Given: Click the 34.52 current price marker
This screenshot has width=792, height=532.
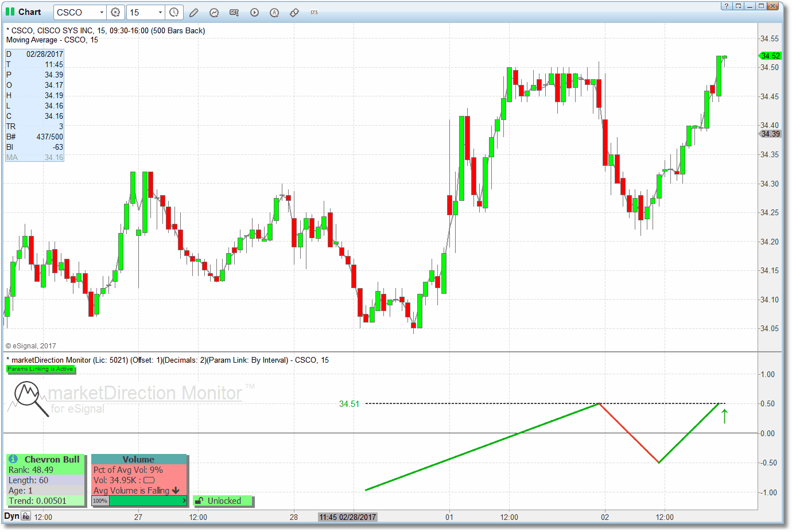Looking at the screenshot, I should 770,56.
